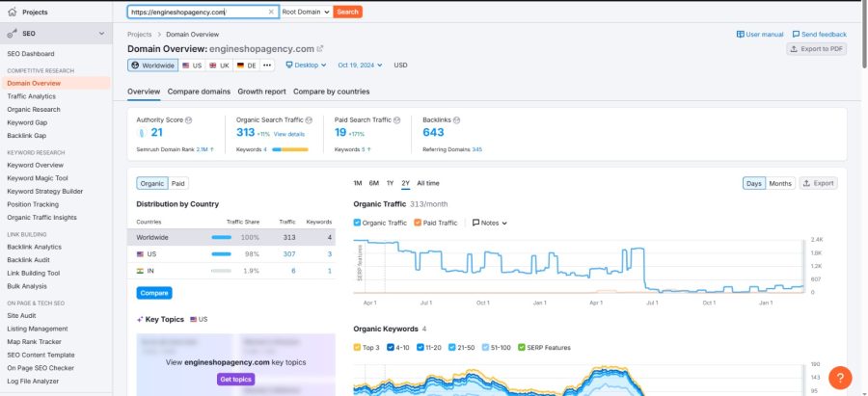Click the Export chart icon button
This screenshot has height=396, width=868.
(818, 183)
